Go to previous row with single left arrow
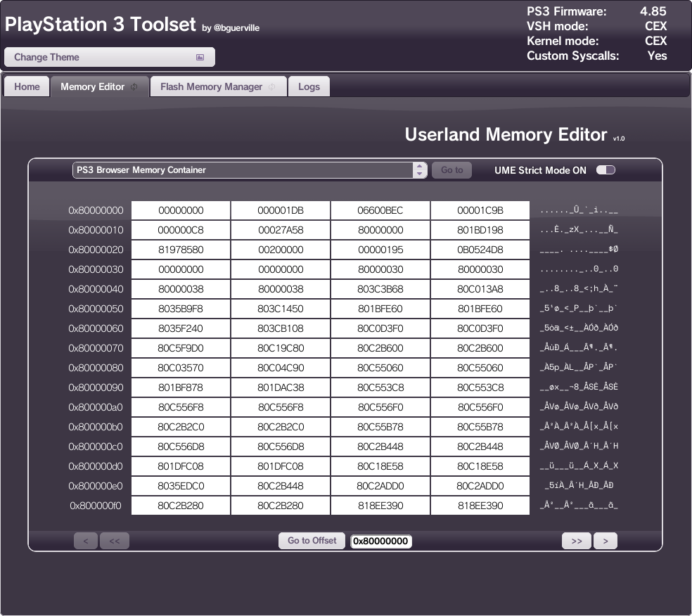The height and width of the screenshot is (616, 692). pos(86,541)
